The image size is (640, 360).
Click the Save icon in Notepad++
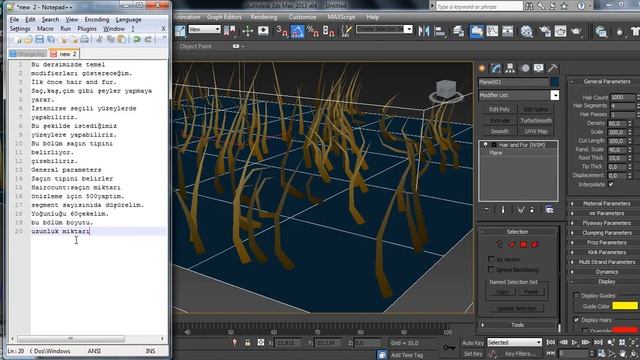(39, 40)
